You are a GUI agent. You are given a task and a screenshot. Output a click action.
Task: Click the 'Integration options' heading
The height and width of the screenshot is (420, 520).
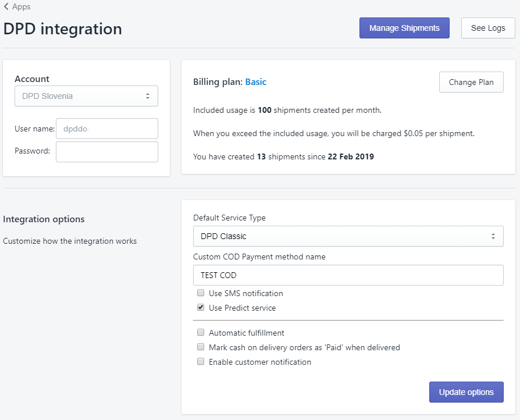[44, 219]
